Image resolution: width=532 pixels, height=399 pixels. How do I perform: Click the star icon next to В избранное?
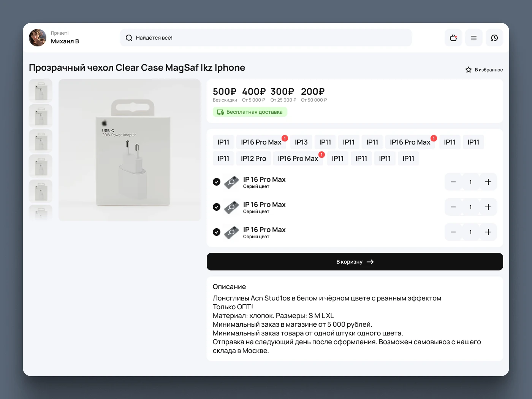[x=468, y=70]
